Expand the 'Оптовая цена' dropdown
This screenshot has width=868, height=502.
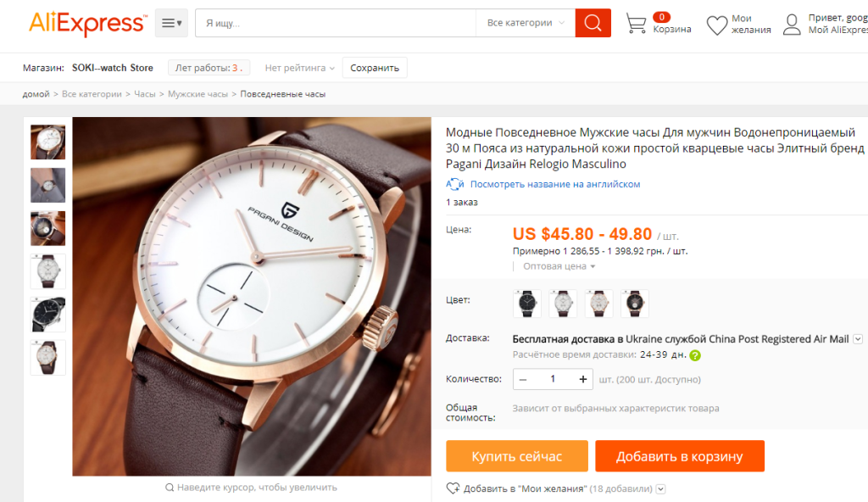pos(559,266)
